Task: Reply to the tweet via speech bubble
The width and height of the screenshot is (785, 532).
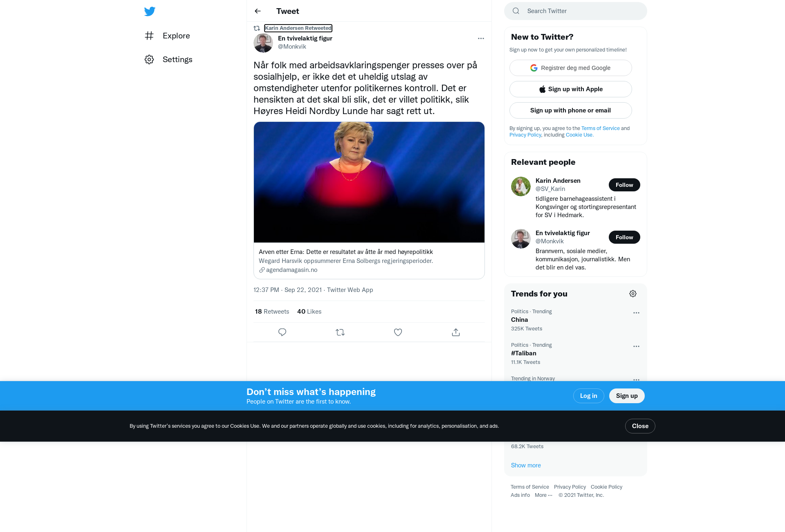Action: click(282, 332)
